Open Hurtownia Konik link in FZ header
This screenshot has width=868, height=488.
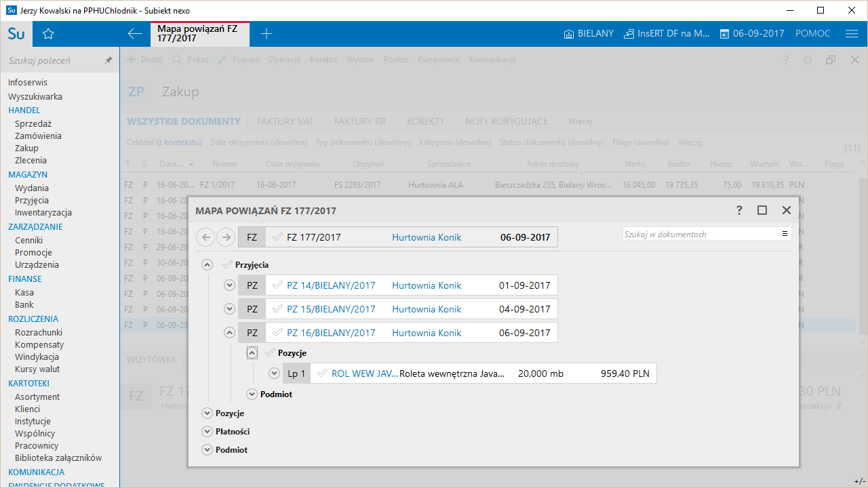(x=427, y=237)
